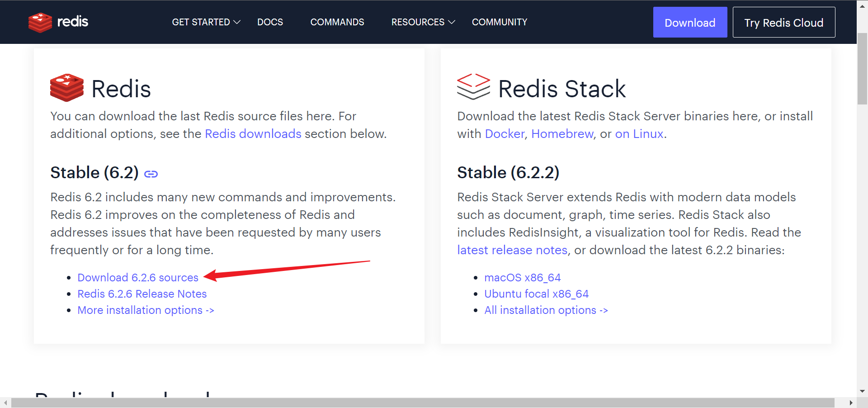Click the Docker install link

tap(505, 134)
